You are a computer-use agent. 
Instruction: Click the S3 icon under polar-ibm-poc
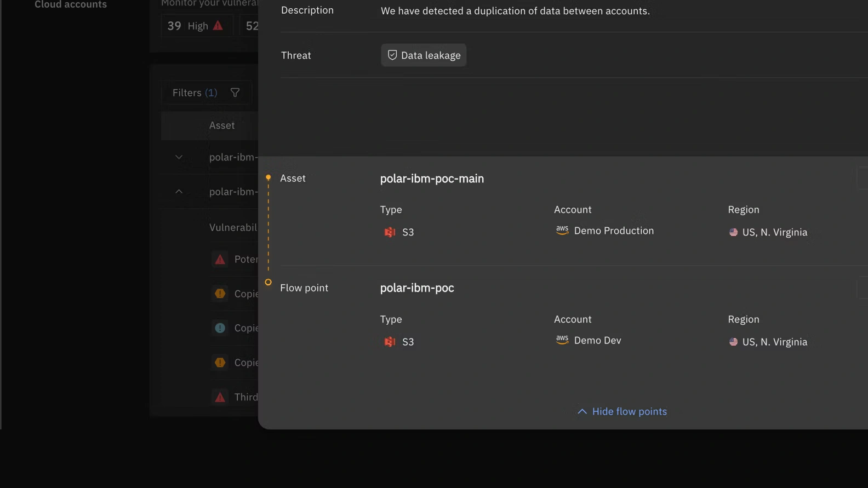coord(390,342)
